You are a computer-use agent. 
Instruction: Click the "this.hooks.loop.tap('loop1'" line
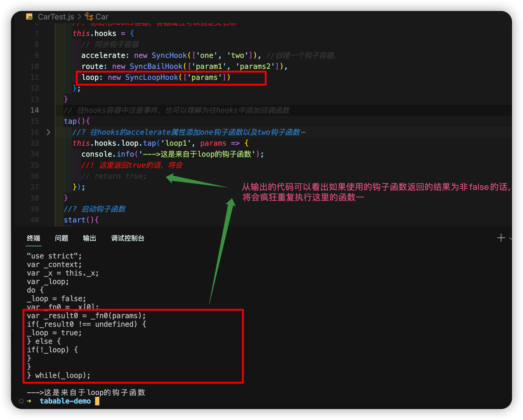pos(161,143)
